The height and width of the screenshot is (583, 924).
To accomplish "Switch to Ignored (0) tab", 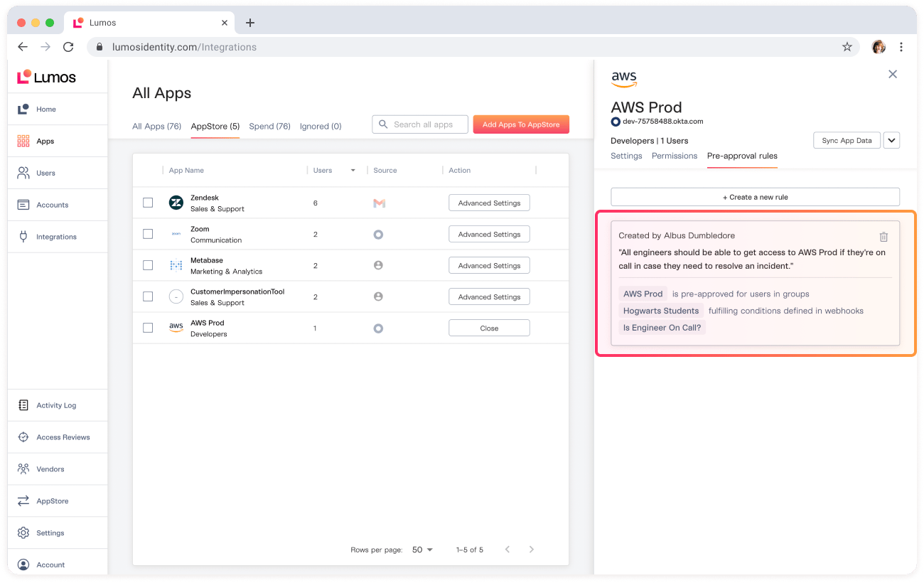I will (321, 127).
